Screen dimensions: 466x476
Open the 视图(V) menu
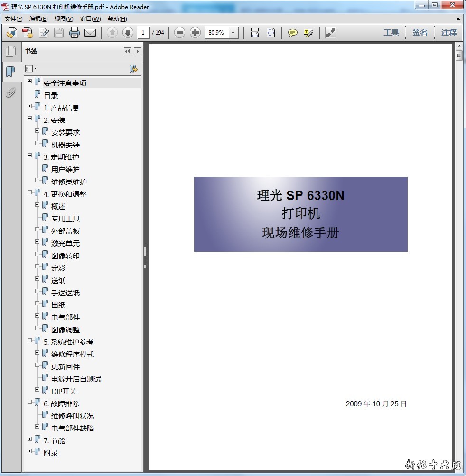[x=64, y=19]
